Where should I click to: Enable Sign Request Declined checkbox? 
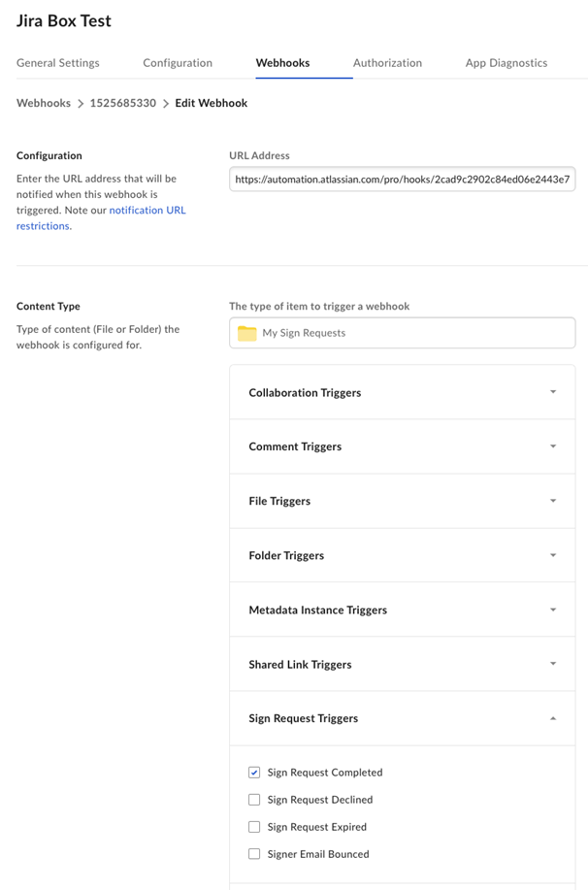coord(254,800)
